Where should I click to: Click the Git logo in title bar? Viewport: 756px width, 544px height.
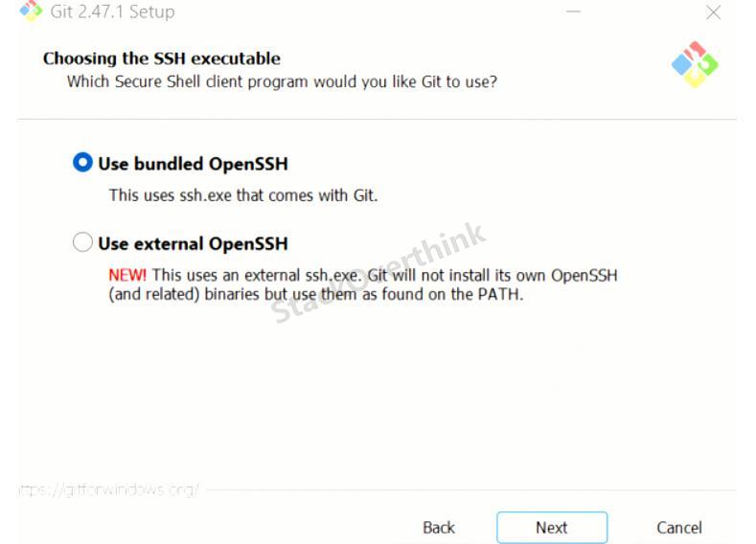click(x=31, y=11)
